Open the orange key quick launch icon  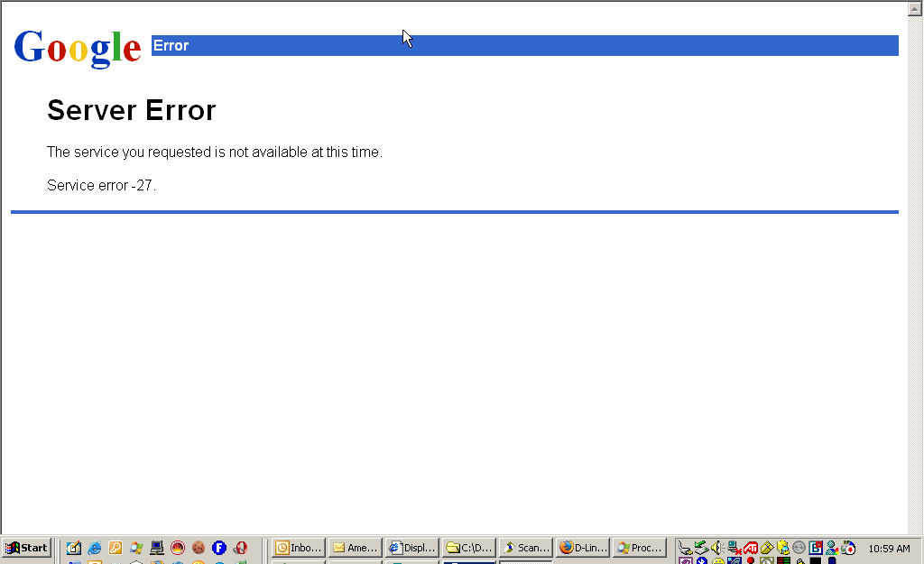tap(115, 548)
